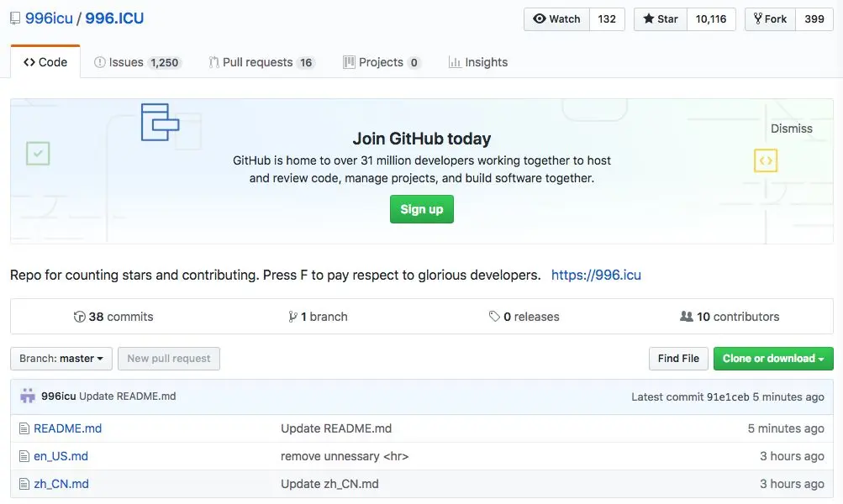The height and width of the screenshot is (504, 843).
Task: Open the Issues tab
Action: [x=138, y=62]
